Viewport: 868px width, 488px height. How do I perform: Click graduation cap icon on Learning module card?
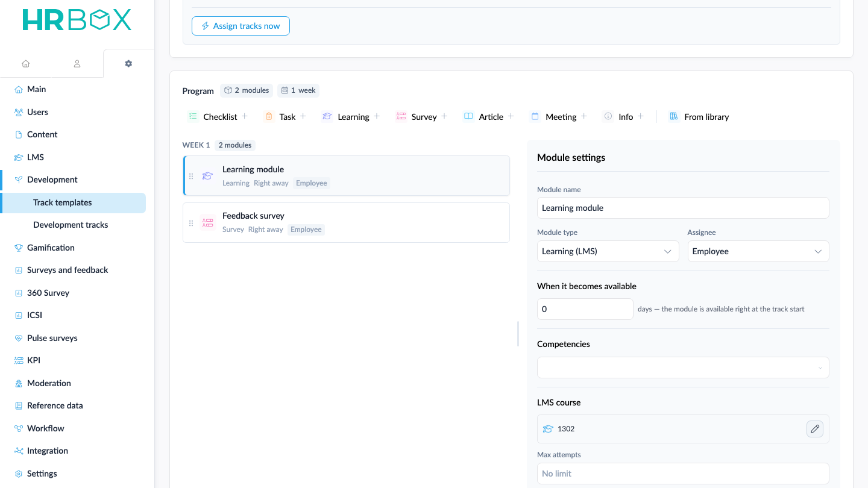(x=207, y=176)
